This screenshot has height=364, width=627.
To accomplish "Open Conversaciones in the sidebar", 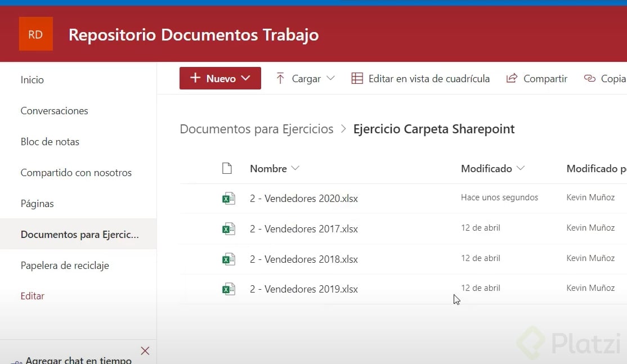I will coord(55,111).
